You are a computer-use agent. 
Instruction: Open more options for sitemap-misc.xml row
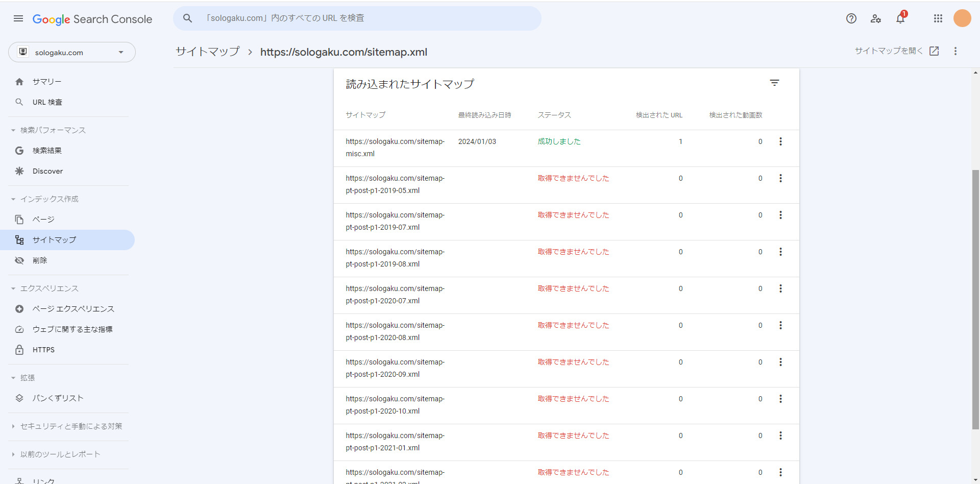coord(780,142)
